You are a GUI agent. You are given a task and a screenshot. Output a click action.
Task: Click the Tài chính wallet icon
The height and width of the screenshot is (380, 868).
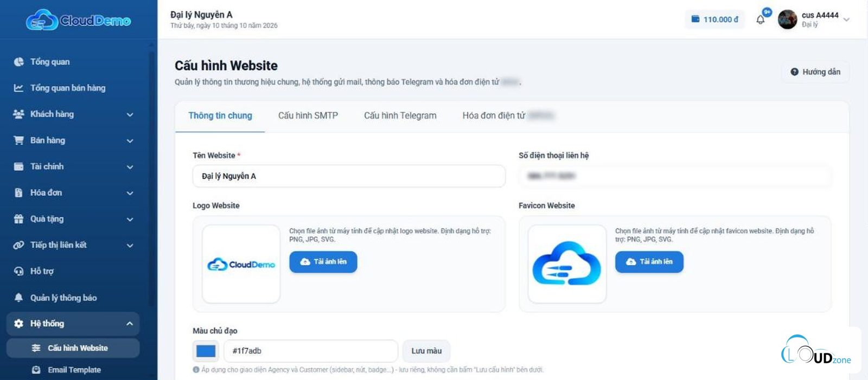tap(18, 166)
